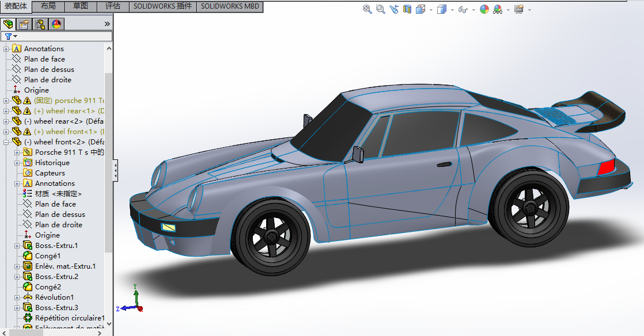Click the Révolution1 feature icon
The image size is (644, 336).
click(28, 297)
